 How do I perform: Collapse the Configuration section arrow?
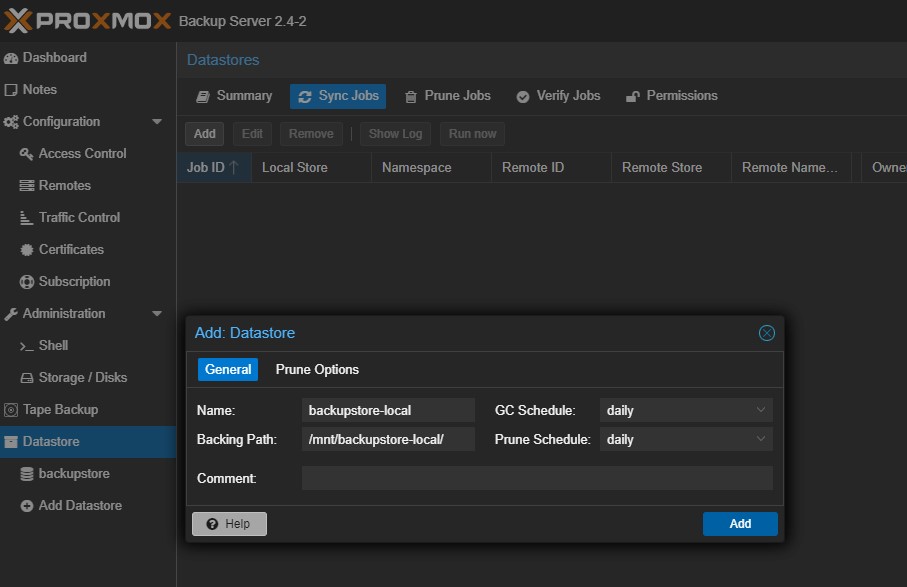coord(157,122)
